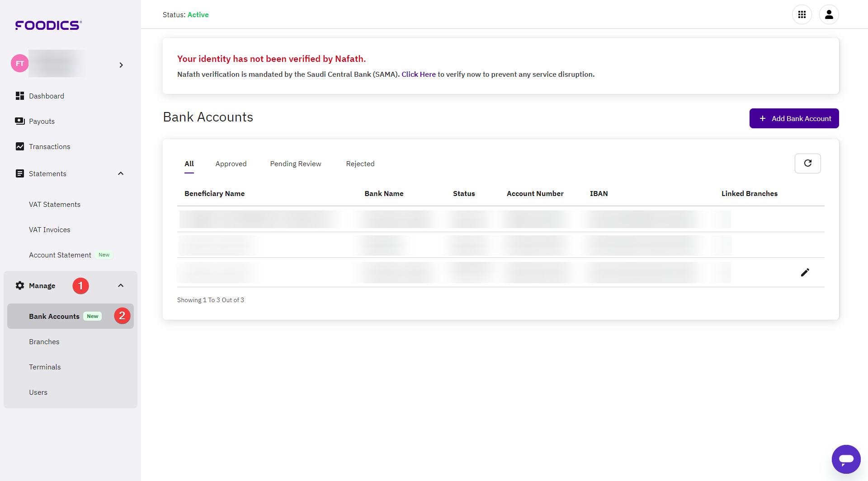Open the Users page from the sidebar

38,392
